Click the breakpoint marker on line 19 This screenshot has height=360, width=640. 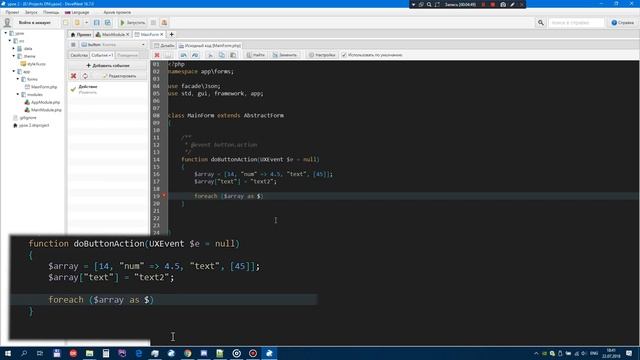click(x=164, y=196)
